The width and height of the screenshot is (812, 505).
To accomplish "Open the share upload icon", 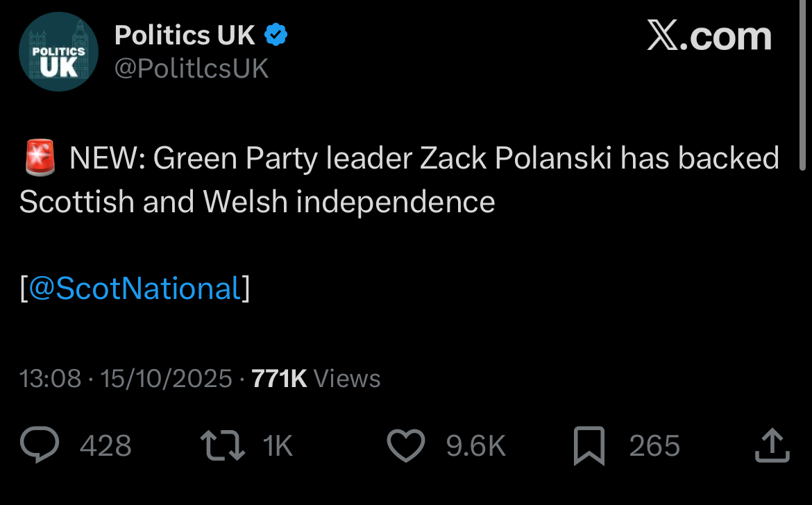I will click(x=772, y=445).
